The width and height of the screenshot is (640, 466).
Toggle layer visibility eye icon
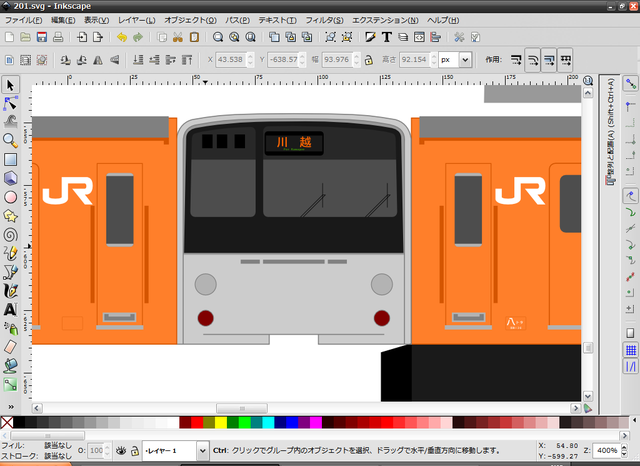tap(119, 451)
